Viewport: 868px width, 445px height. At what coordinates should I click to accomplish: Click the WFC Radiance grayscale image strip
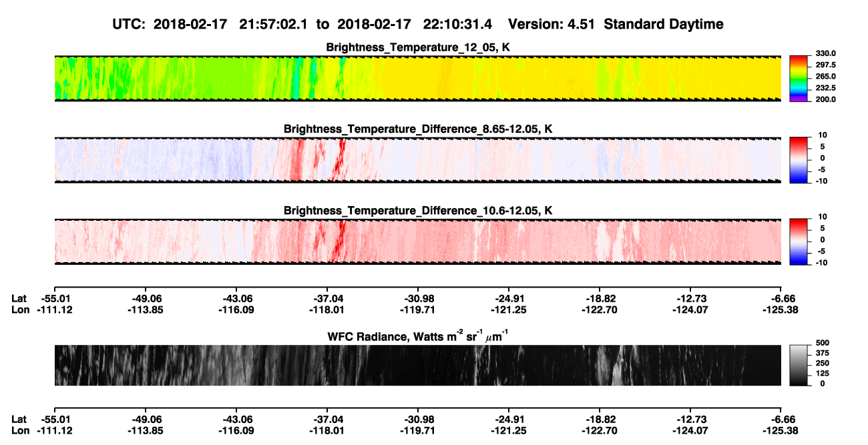[x=417, y=366]
